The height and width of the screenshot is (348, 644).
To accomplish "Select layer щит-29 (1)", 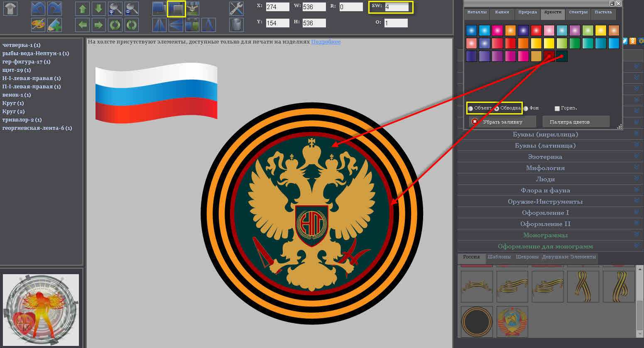I will tap(16, 70).
